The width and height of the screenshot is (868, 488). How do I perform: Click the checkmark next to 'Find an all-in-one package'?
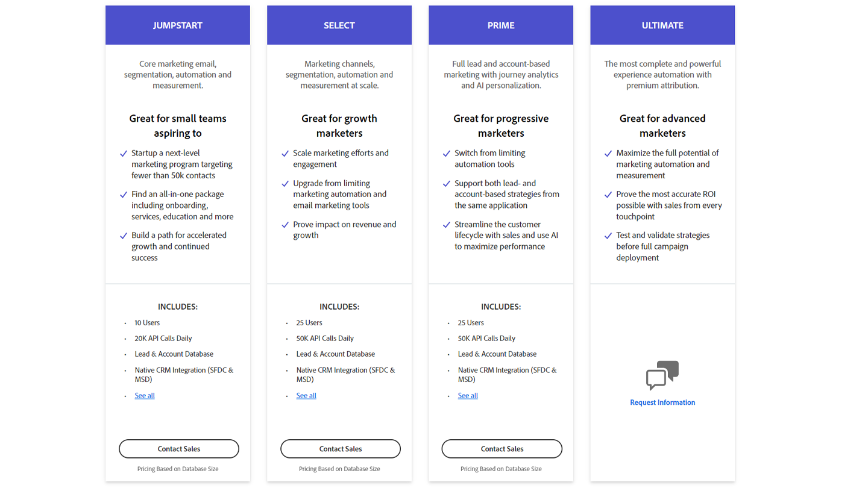click(x=124, y=195)
